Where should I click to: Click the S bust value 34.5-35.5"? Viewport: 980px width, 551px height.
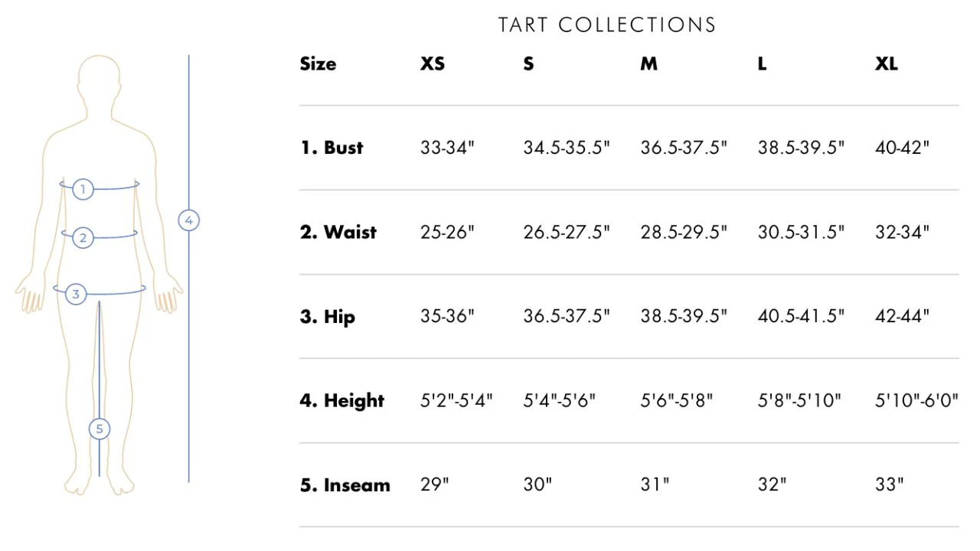(x=567, y=148)
